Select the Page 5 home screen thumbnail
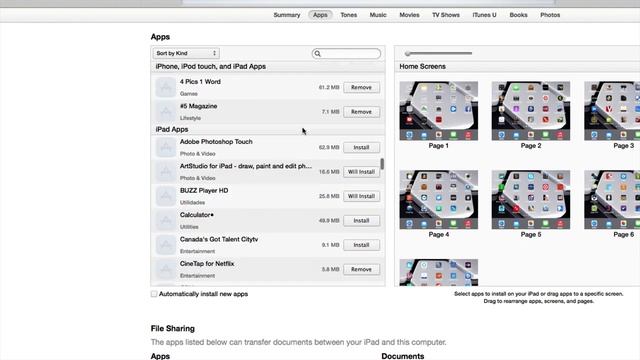 tap(531, 200)
